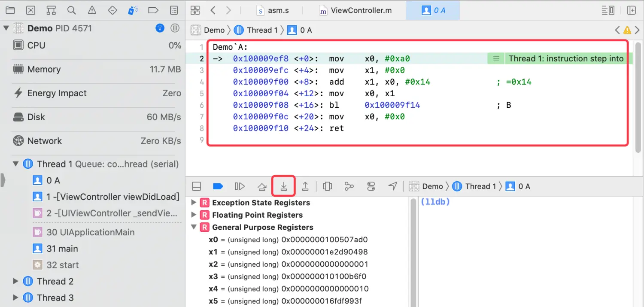Open the Network gauge
Screen dimensions: 644x307
pos(97,141)
